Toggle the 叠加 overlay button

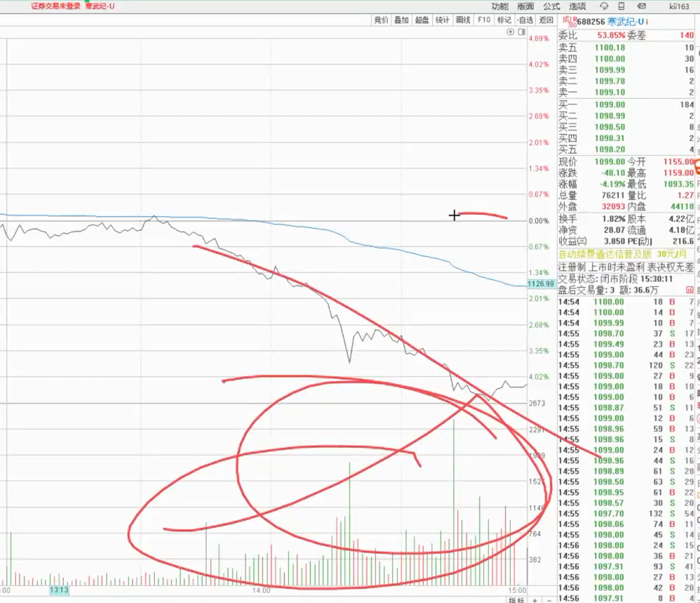click(x=402, y=20)
